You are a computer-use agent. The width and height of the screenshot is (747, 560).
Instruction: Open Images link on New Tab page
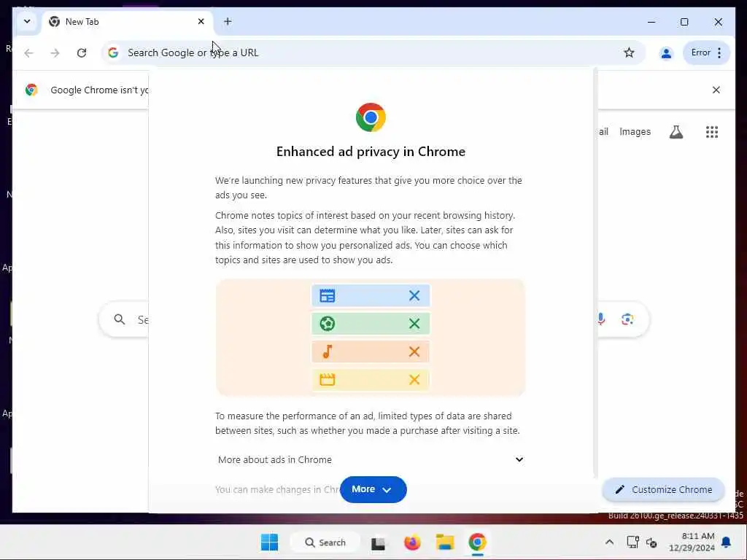tap(635, 132)
